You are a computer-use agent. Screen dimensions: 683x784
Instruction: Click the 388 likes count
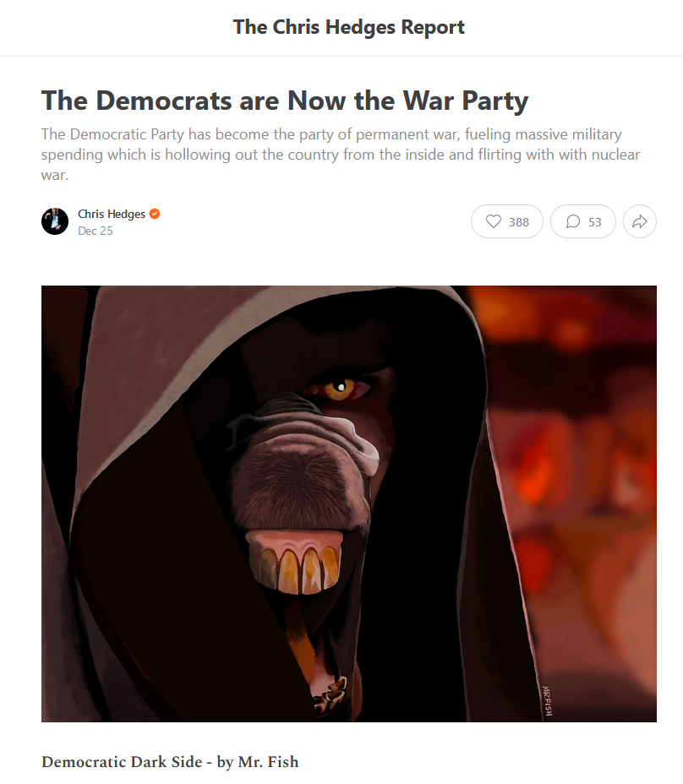pos(519,222)
